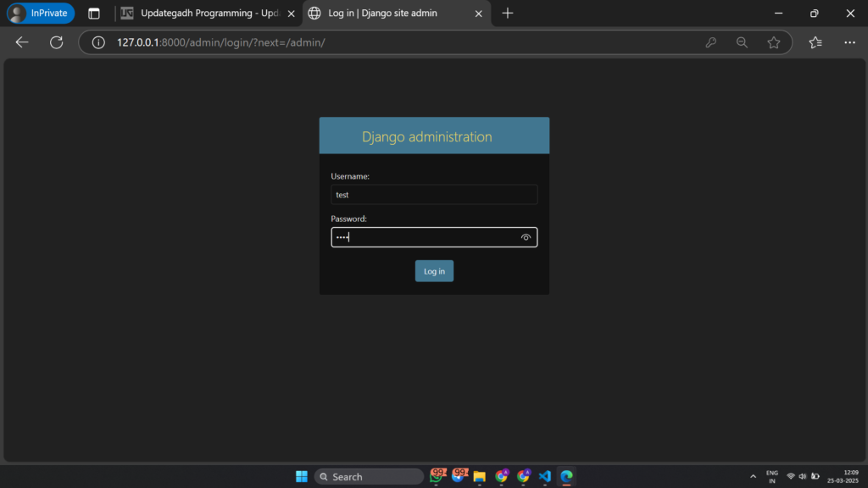Image resolution: width=868 pixels, height=488 pixels.
Task: Minimize the browser window
Action: pyautogui.click(x=778, y=14)
